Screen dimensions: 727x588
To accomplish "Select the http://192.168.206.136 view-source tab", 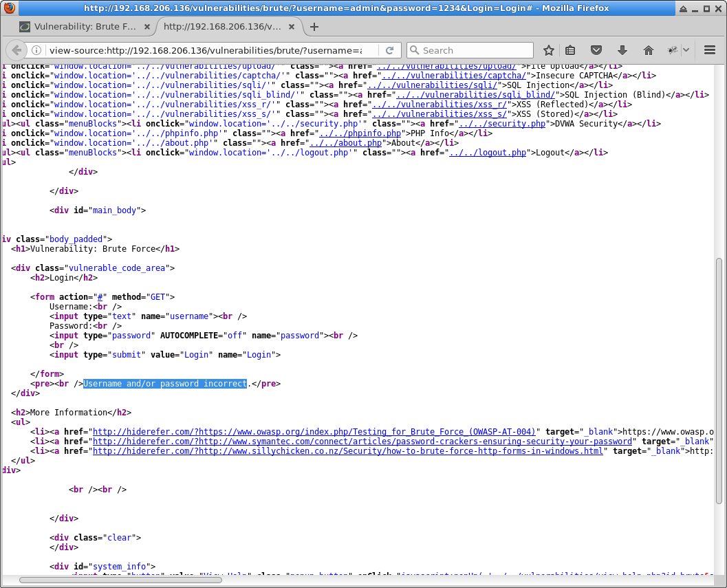I will click(x=223, y=27).
